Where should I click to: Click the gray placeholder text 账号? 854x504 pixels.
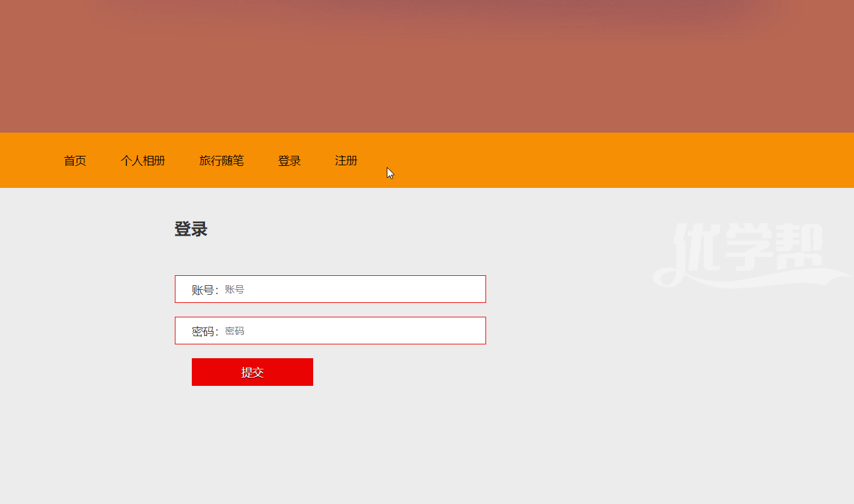tap(235, 290)
